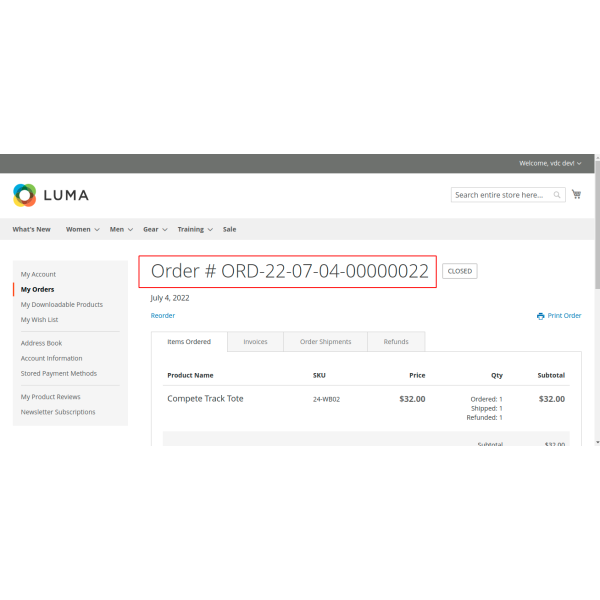Click the Reorder link

pyautogui.click(x=163, y=315)
